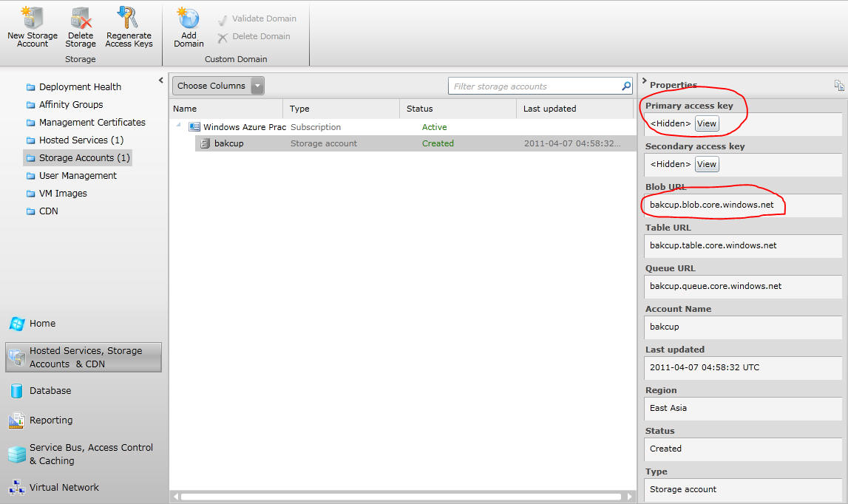Click the Account Name value bakcup
Viewport: 848px width, 504px height.
[x=664, y=327]
